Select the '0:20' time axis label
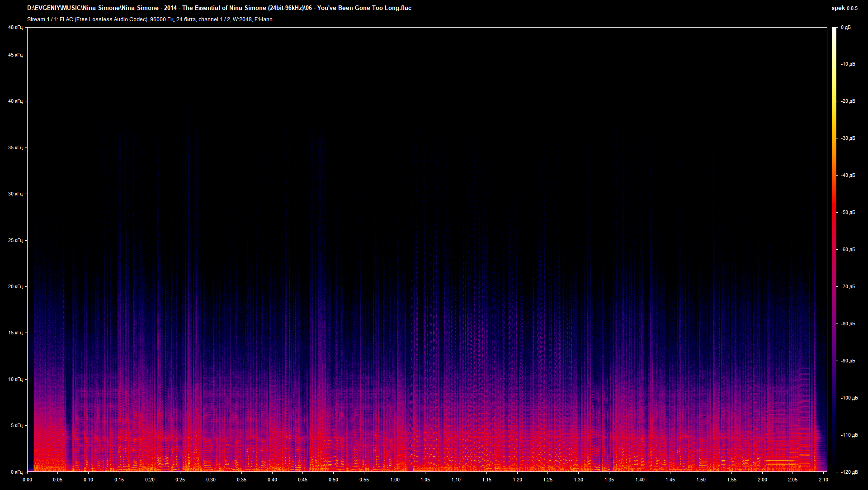Viewport: 868px width, 490px height. point(150,480)
